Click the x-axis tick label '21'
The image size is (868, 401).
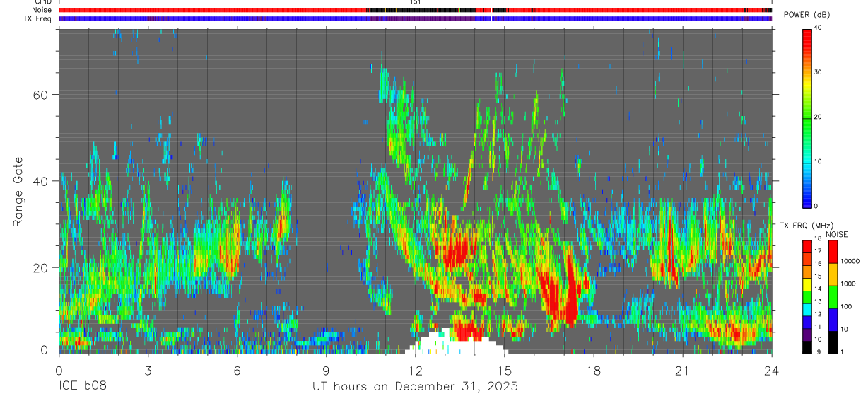[683, 370]
